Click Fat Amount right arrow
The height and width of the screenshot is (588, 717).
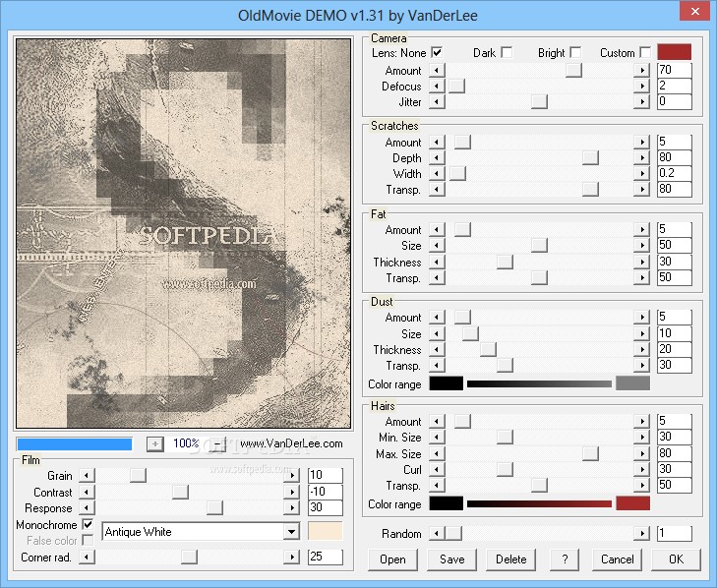pos(642,229)
